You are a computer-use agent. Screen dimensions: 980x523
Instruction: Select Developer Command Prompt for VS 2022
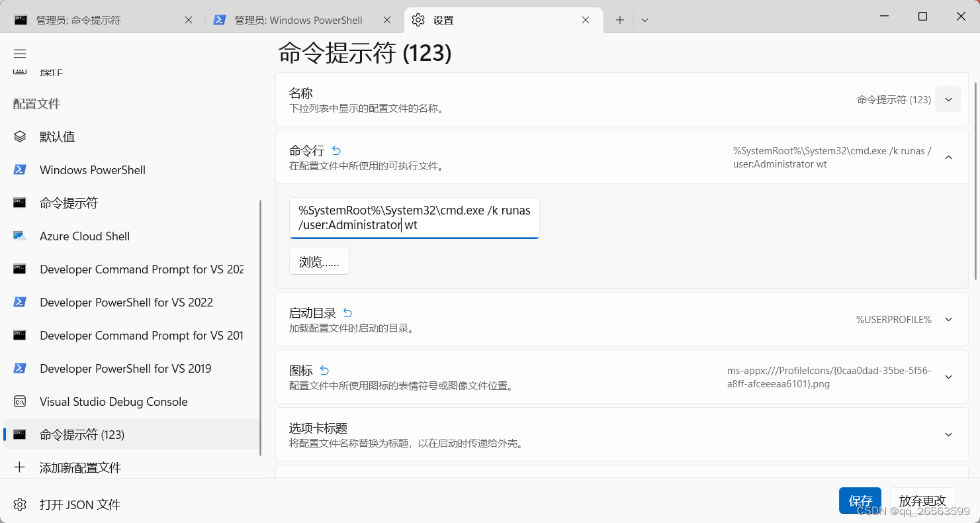[x=131, y=269]
